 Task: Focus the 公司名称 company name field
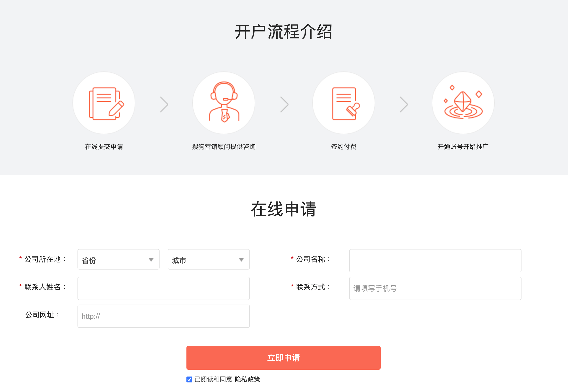pos(435,261)
